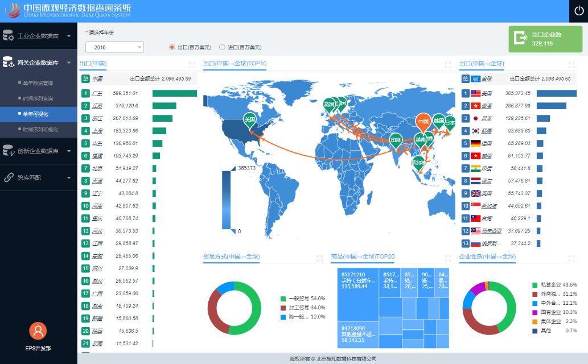Click the 广东 province link
588x364 pixels.
point(97,93)
